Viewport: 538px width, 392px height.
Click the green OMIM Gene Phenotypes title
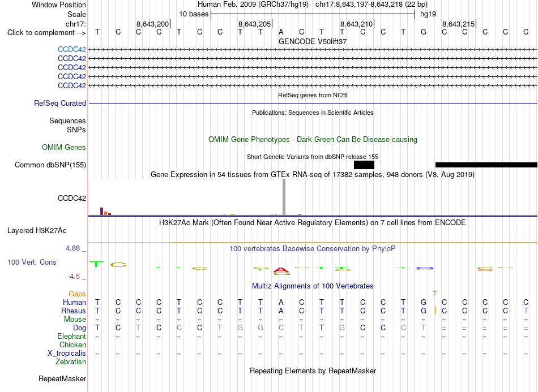313,140
